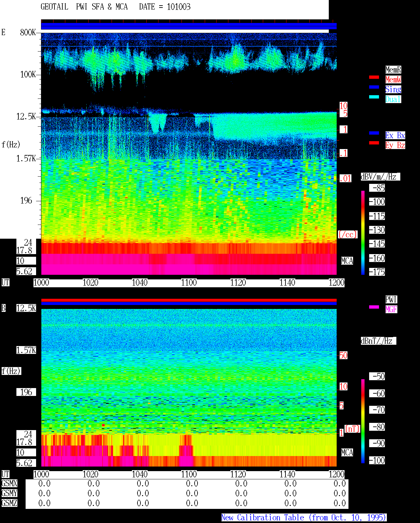420x523 pixels.
Task: Click the electric field spectrogram plot
Action: click(x=189, y=154)
